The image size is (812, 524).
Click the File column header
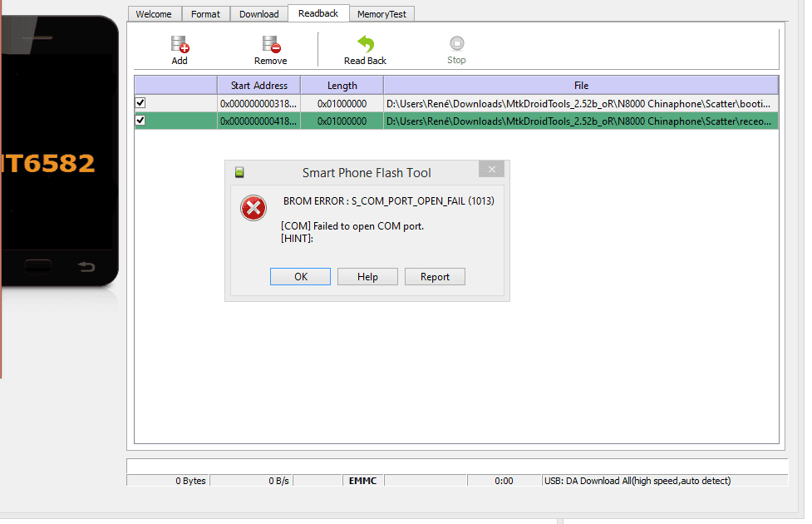pos(581,86)
